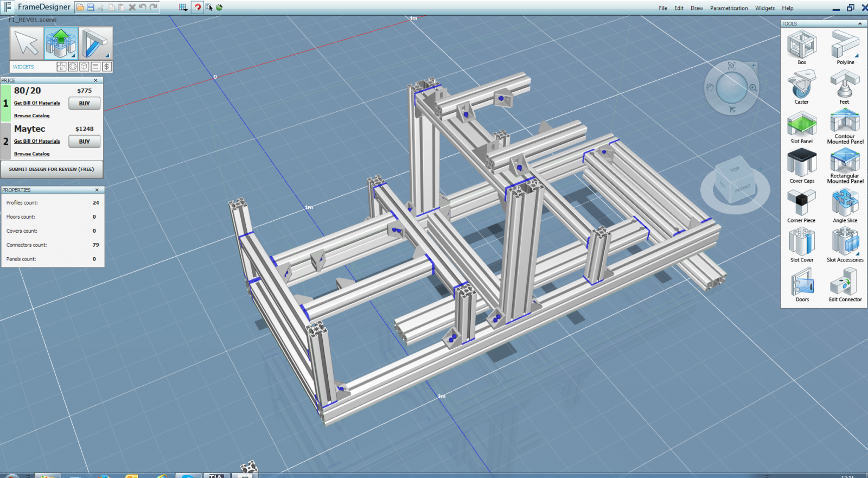Screen dimensions: 868x478
Task: Toggle the dollar price widget button
Action: tap(107, 67)
